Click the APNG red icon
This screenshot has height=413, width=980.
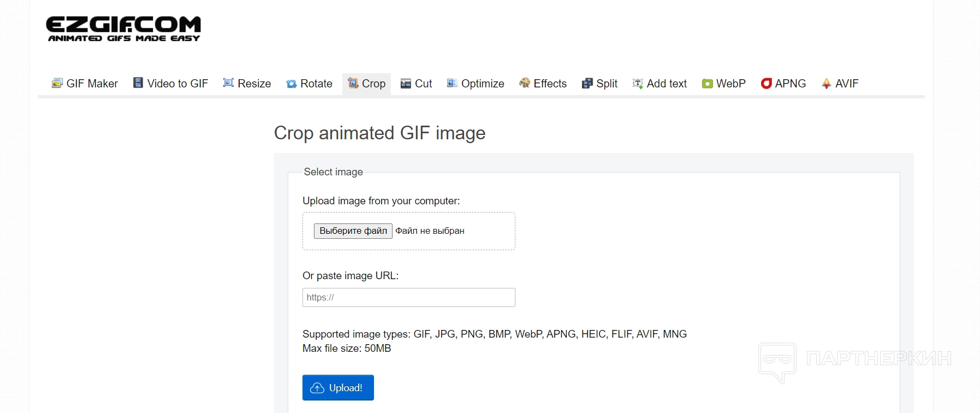click(x=767, y=83)
